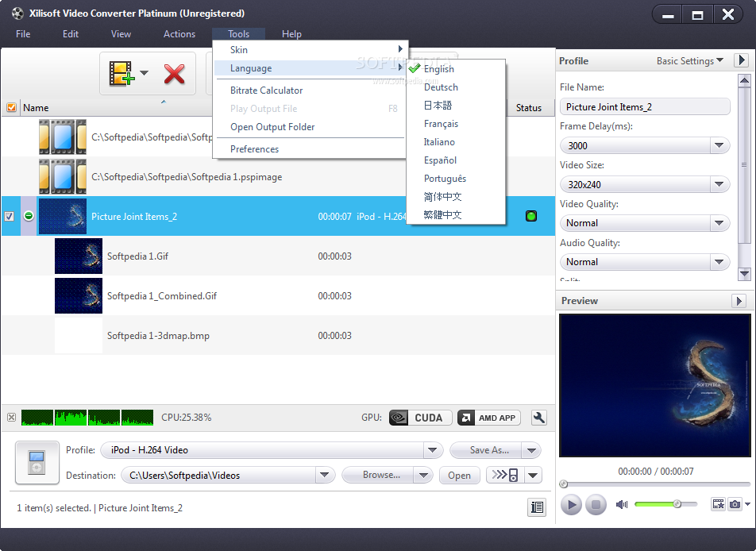Viewport: 756px width, 551px height.
Task: Take a snapshot with the camera icon
Action: tap(735, 504)
